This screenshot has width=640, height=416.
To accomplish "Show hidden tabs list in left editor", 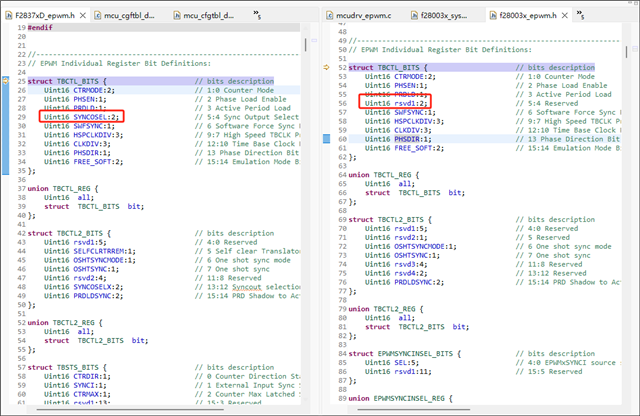I will [257, 15].
